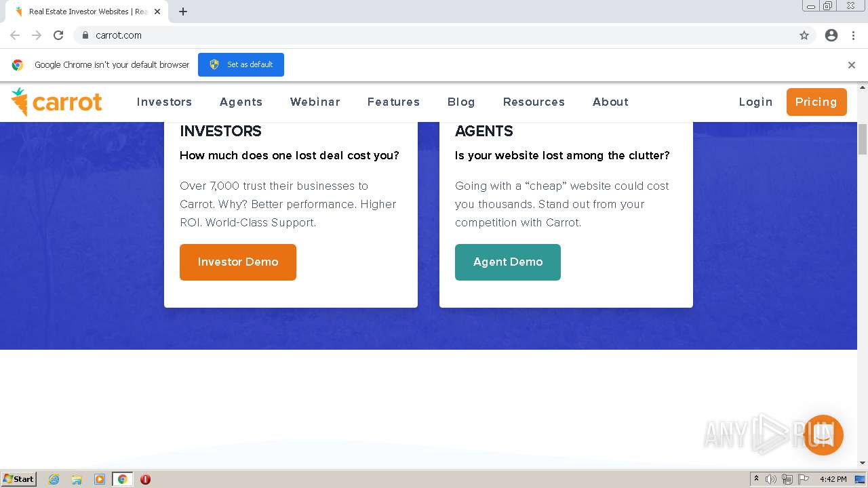Click 'How much does one lost deal cost you?'
868x488 pixels.
(290, 155)
